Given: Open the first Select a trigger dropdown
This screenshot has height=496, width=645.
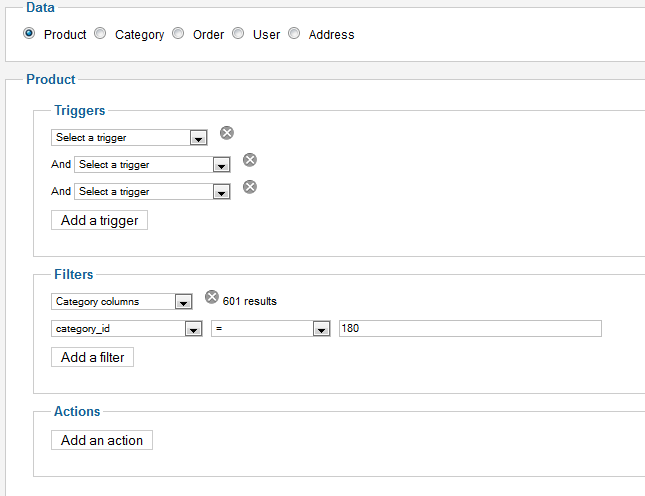Looking at the screenshot, I should pos(129,137).
